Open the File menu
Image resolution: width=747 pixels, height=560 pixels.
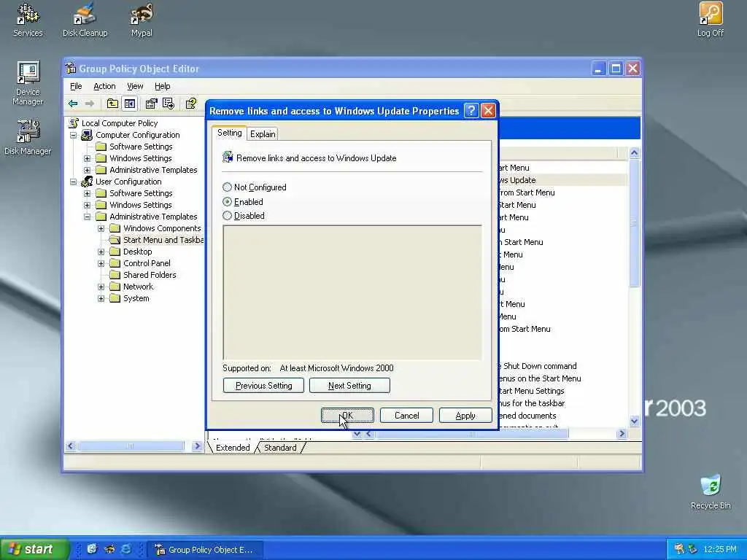click(76, 86)
